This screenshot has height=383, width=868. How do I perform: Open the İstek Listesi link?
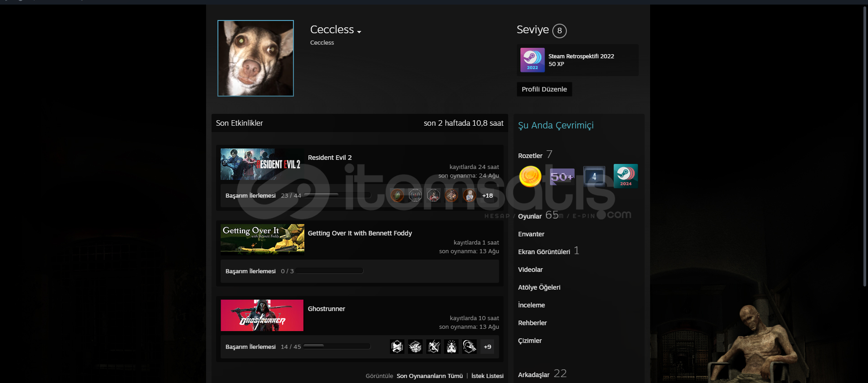click(x=487, y=376)
